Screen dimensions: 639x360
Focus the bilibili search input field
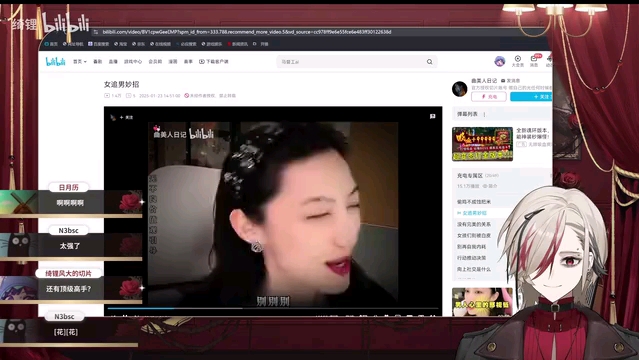click(x=350, y=62)
